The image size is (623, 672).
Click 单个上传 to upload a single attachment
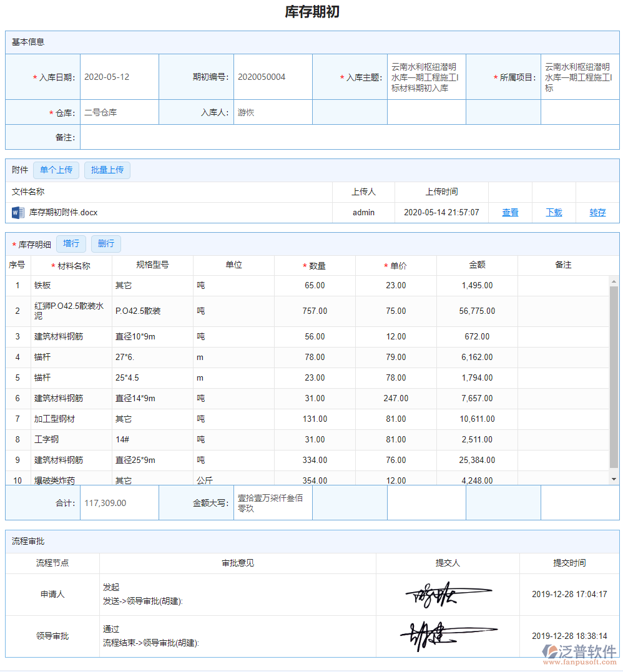tap(56, 170)
